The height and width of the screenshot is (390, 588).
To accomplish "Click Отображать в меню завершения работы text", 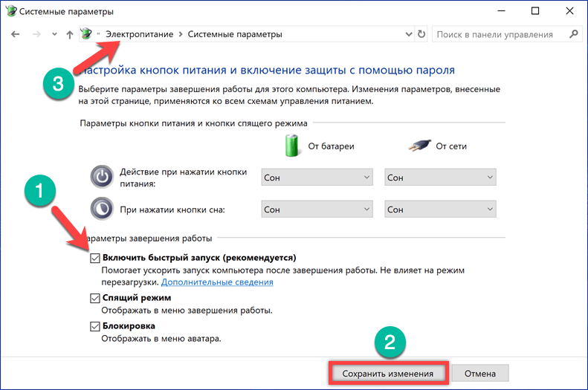I will [x=187, y=311].
